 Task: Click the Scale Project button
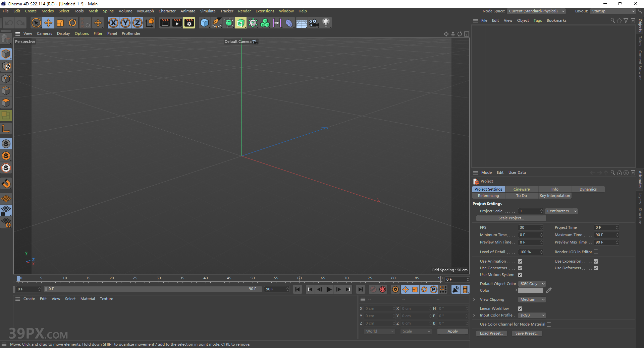tap(511, 218)
